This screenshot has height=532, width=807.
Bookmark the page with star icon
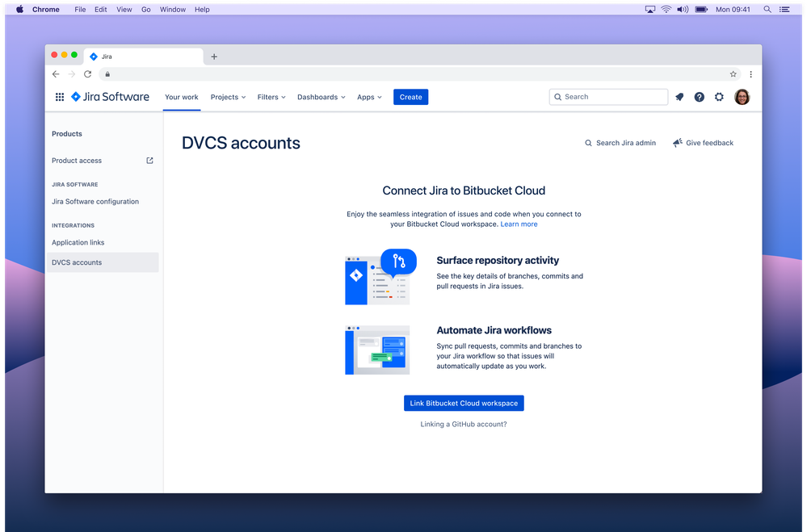point(733,74)
